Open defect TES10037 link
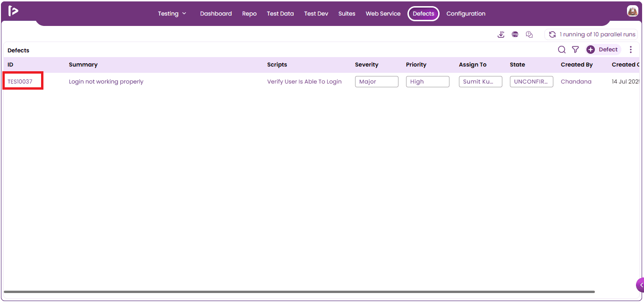Viewport: 644px width, 302px height. click(20, 82)
